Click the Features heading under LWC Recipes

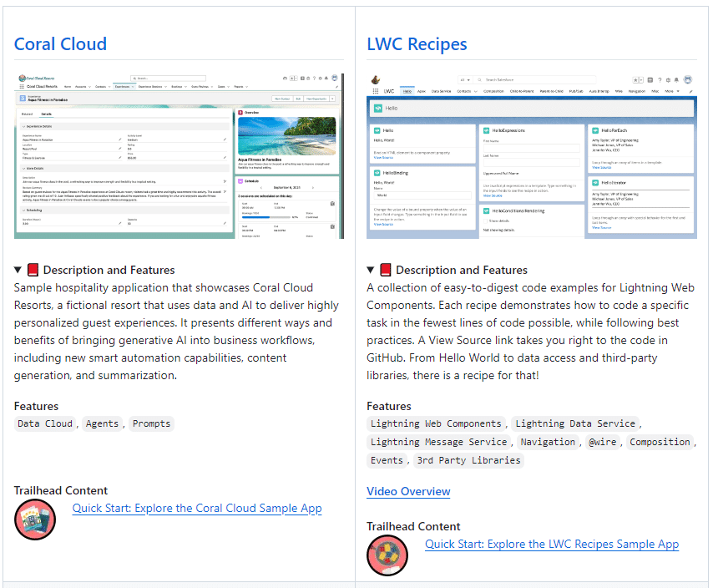(389, 406)
